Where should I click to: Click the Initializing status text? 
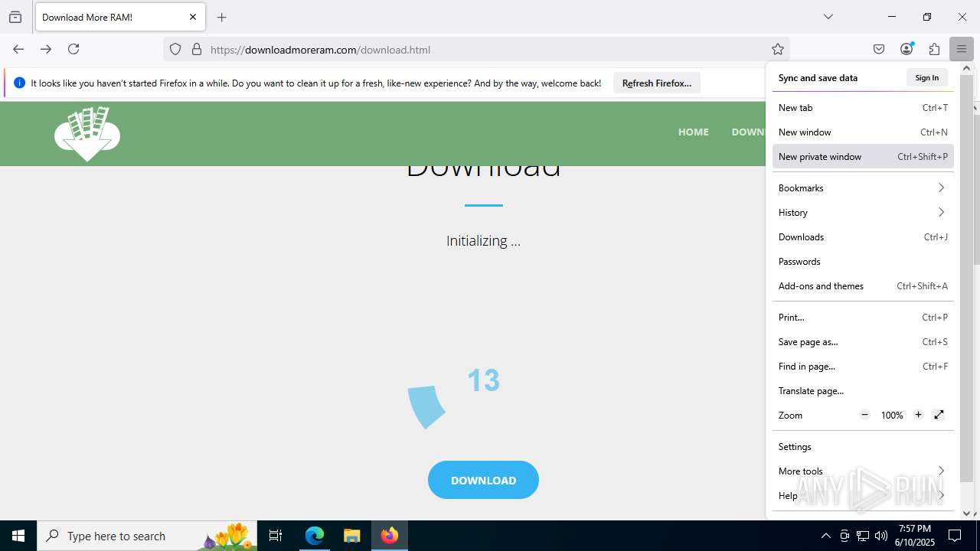coord(483,240)
